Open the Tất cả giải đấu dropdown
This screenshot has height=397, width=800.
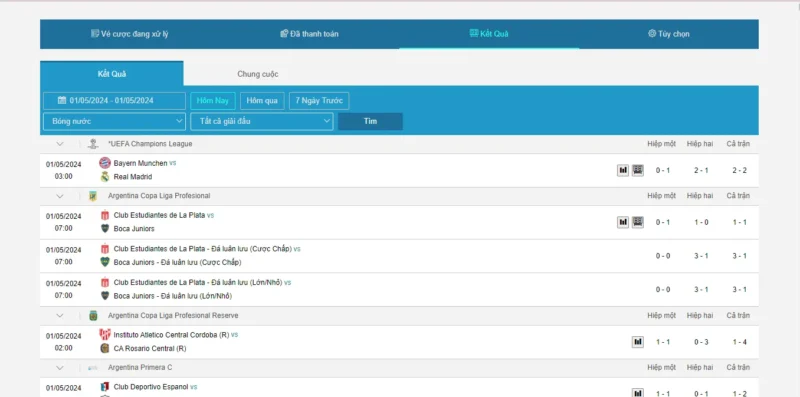[262, 121]
